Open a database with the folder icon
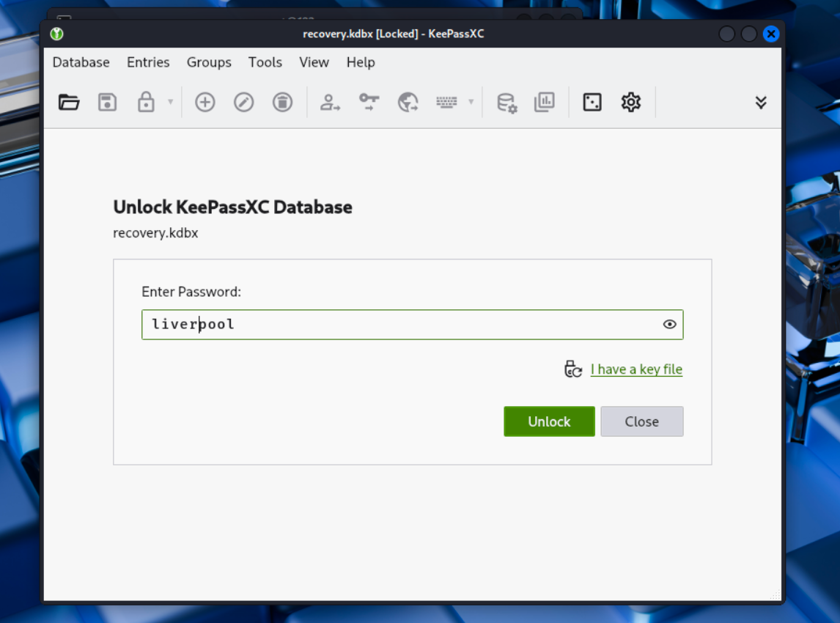The height and width of the screenshot is (623, 840). [69, 102]
